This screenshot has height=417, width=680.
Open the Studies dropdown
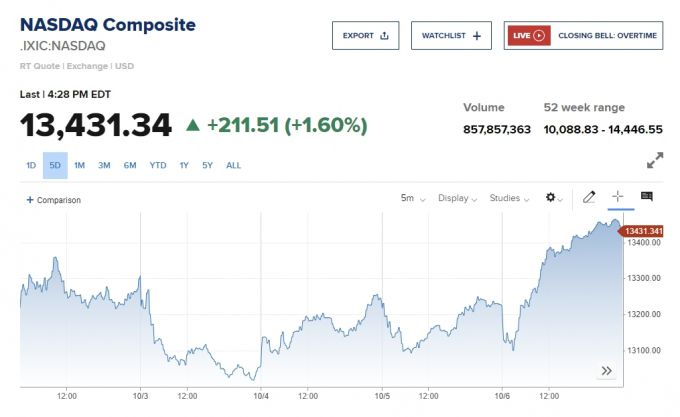click(509, 198)
